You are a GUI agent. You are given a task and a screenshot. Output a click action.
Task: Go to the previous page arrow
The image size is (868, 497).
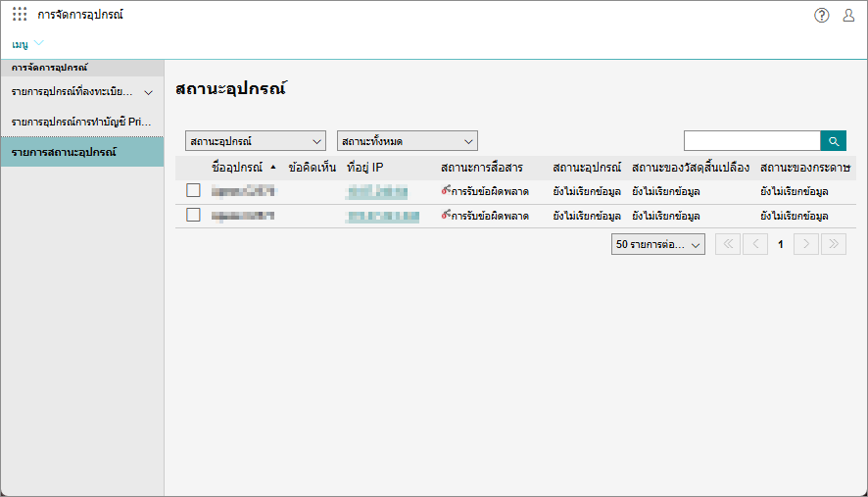click(x=754, y=244)
